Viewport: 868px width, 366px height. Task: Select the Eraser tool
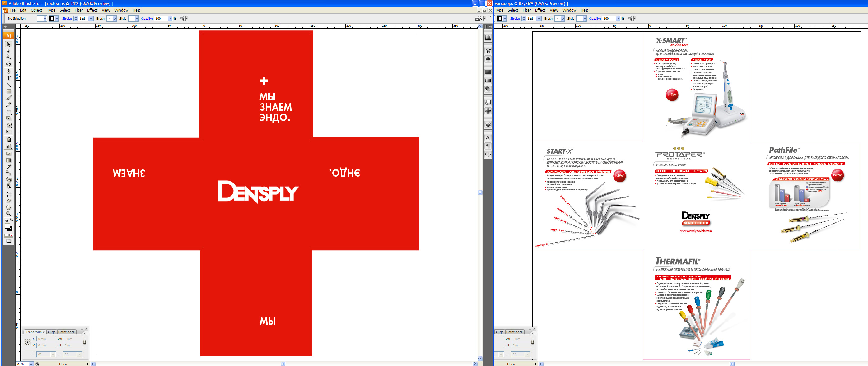(x=9, y=201)
